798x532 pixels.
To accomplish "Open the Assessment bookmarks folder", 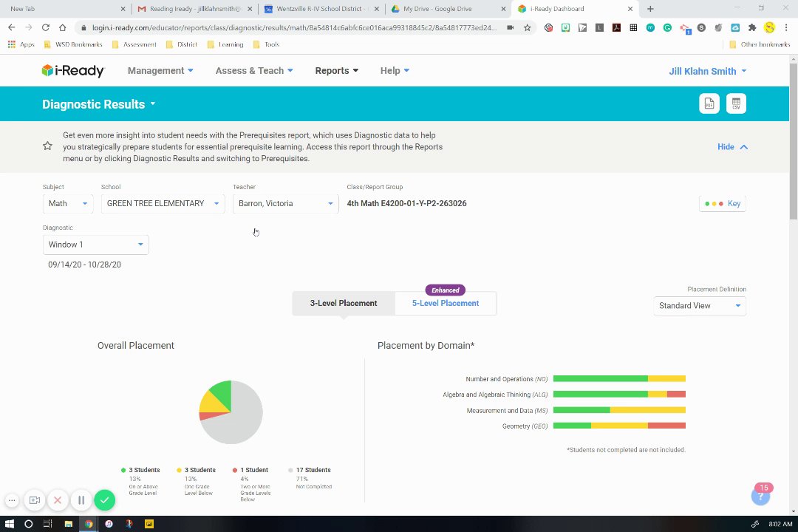I will [134, 45].
